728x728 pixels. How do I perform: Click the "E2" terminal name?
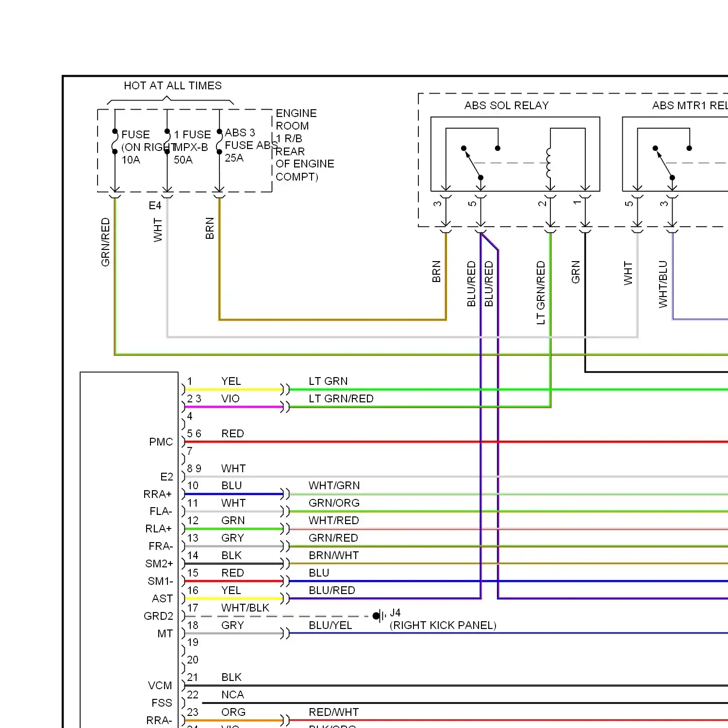coord(167,477)
